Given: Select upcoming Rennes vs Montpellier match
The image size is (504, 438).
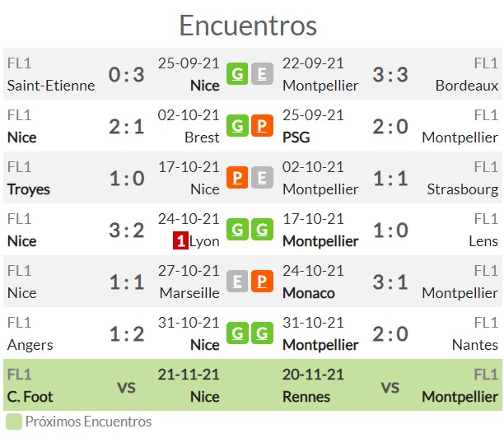Looking at the screenshot, I should point(390,385).
